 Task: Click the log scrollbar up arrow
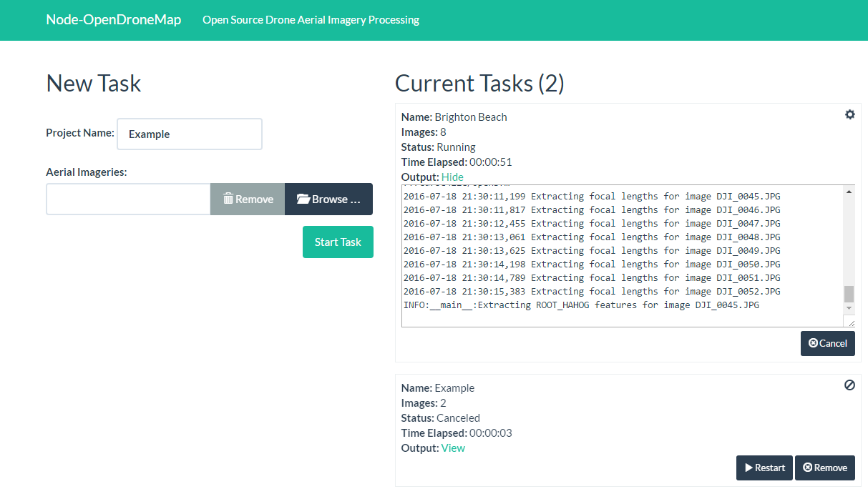pos(849,192)
